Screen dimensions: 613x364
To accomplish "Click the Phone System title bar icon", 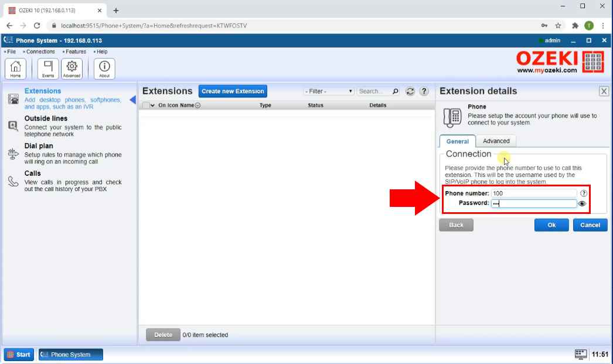I will point(8,40).
